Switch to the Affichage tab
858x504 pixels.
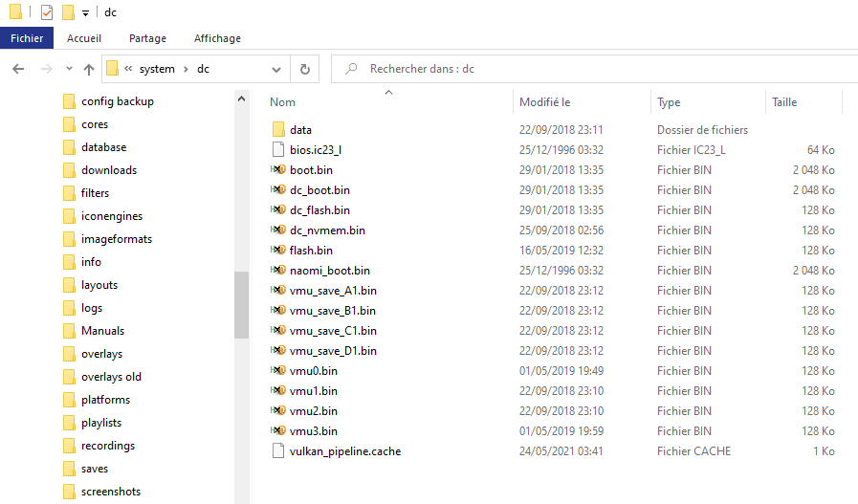point(217,38)
